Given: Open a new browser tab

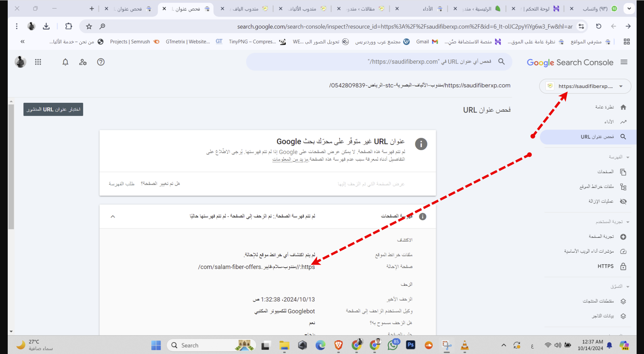Looking at the screenshot, I should coord(92,9).
